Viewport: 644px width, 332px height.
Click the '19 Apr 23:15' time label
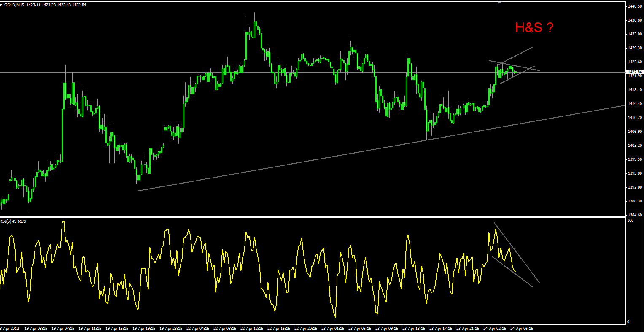[171, 328]
